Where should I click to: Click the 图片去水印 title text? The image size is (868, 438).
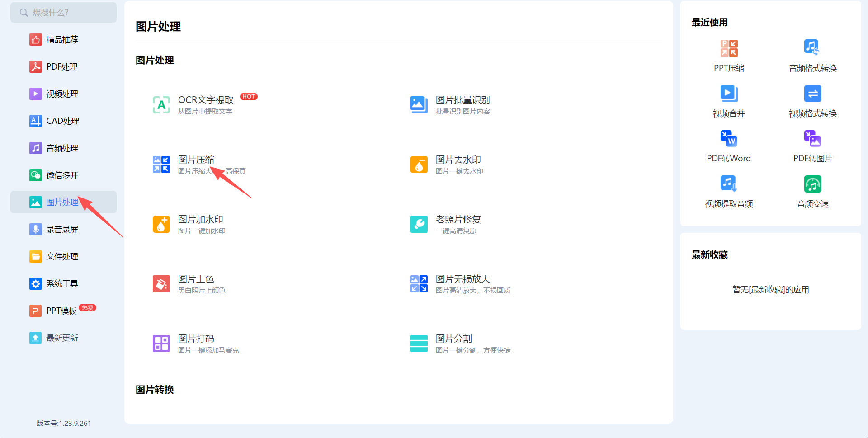tap(458, 160)
